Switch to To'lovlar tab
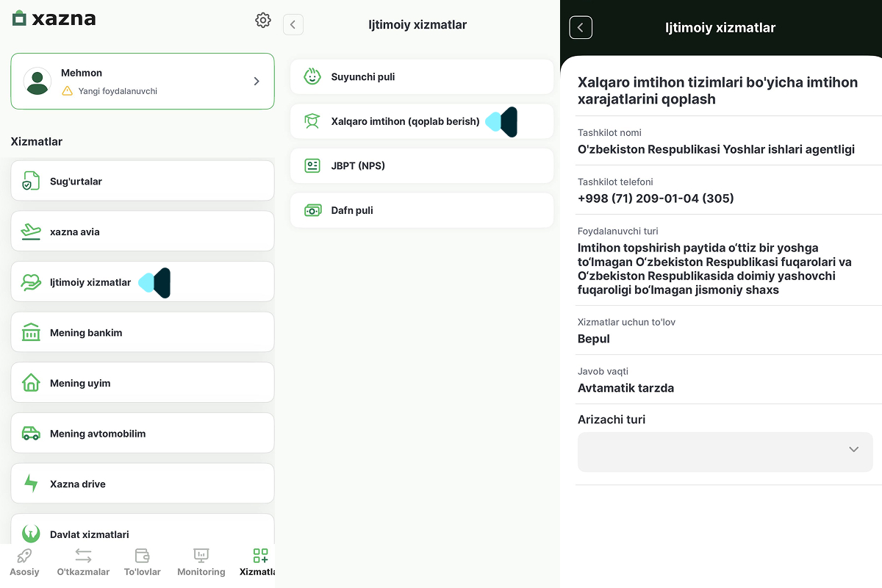This screenshot has height=588, width=882. (142, 562)
